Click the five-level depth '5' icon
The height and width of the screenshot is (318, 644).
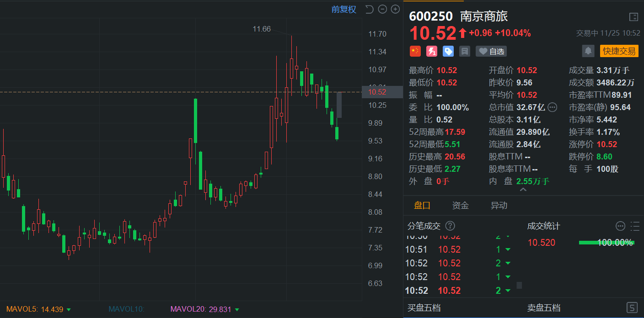632,307
